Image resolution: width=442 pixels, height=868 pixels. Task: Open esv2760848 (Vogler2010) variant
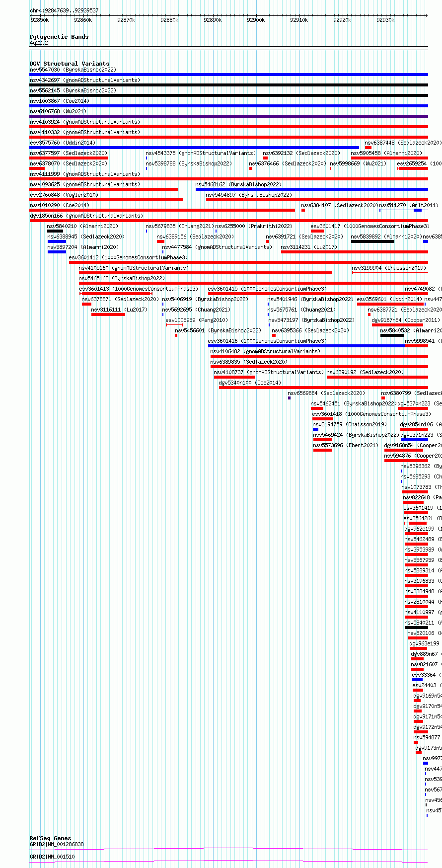pyautogui.click(x=64, y=195)
